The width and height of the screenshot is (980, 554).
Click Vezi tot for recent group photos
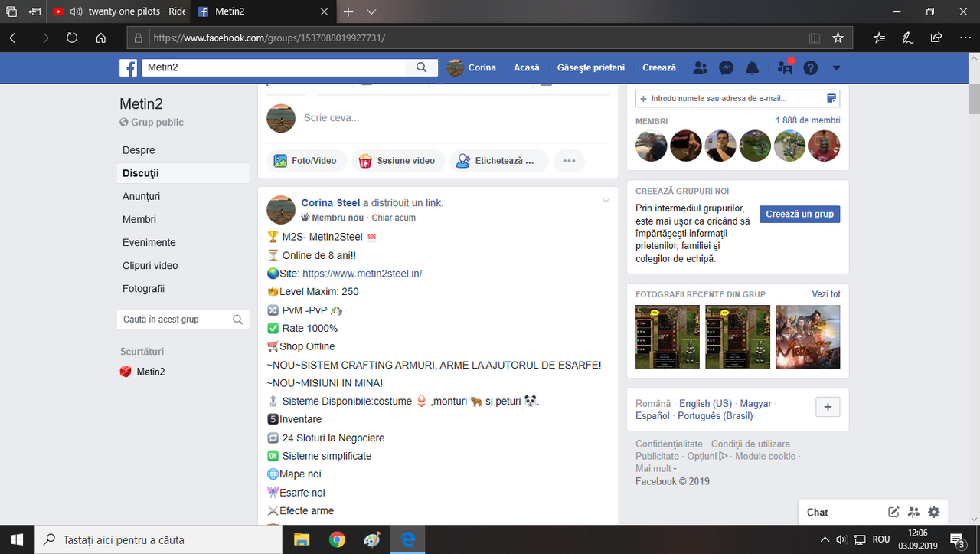pyautogui.click(x=826, y=294)
